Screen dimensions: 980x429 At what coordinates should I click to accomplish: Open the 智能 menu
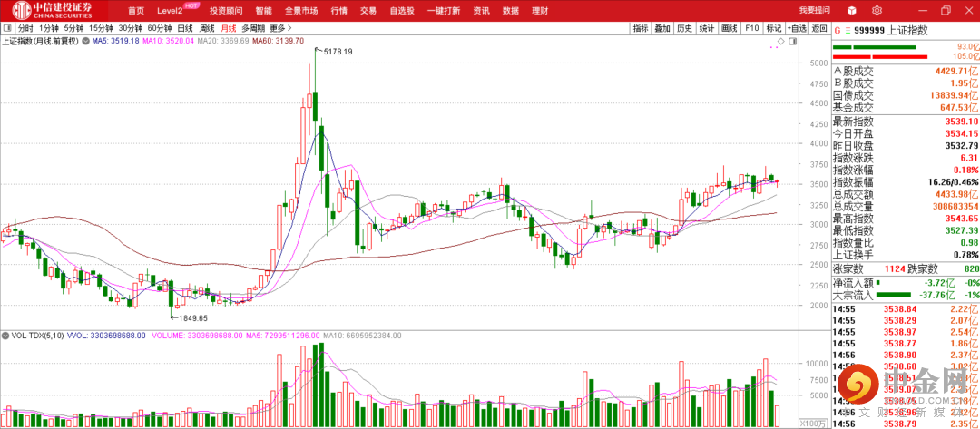tap(264, 11)
